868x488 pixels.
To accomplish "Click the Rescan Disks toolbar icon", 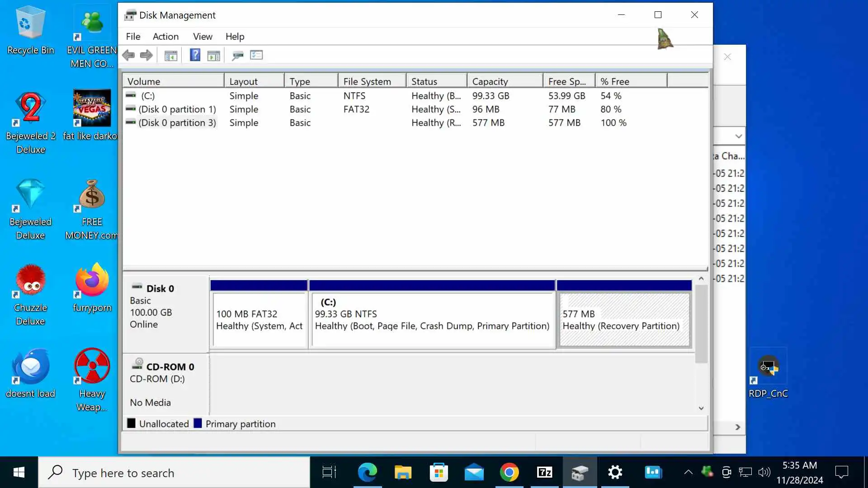I will coord(237,56).
